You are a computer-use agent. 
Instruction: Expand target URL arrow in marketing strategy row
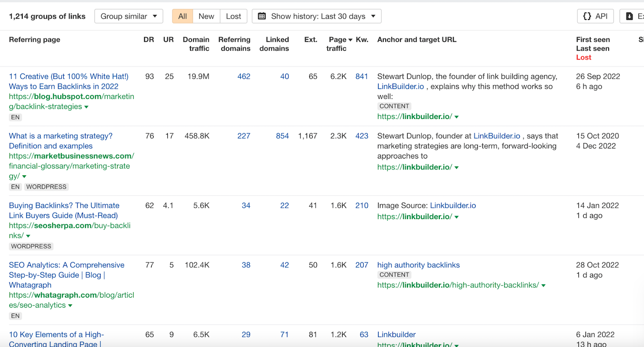point(456,168)
